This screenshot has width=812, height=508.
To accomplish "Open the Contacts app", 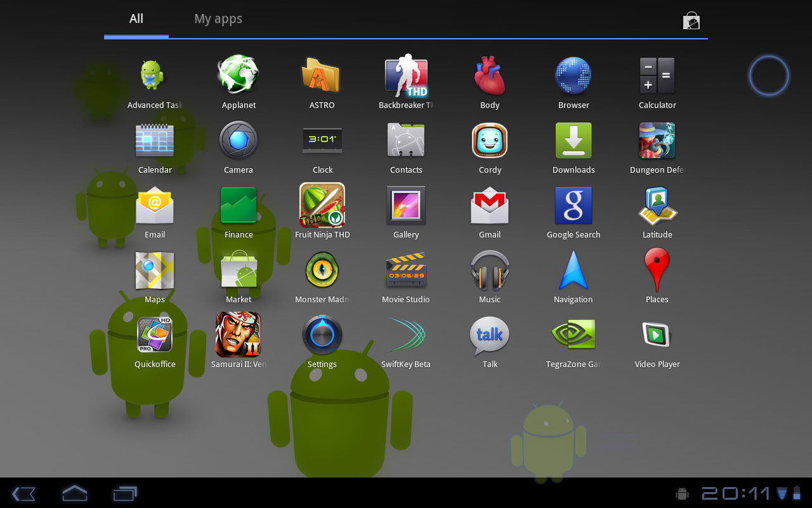I will click(x=406, y=141).
